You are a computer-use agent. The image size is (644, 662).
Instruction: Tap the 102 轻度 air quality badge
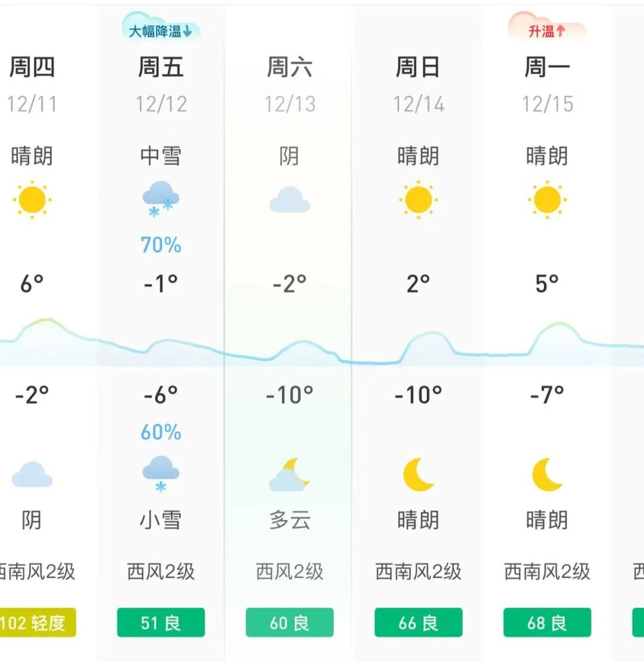click(38, 623)
